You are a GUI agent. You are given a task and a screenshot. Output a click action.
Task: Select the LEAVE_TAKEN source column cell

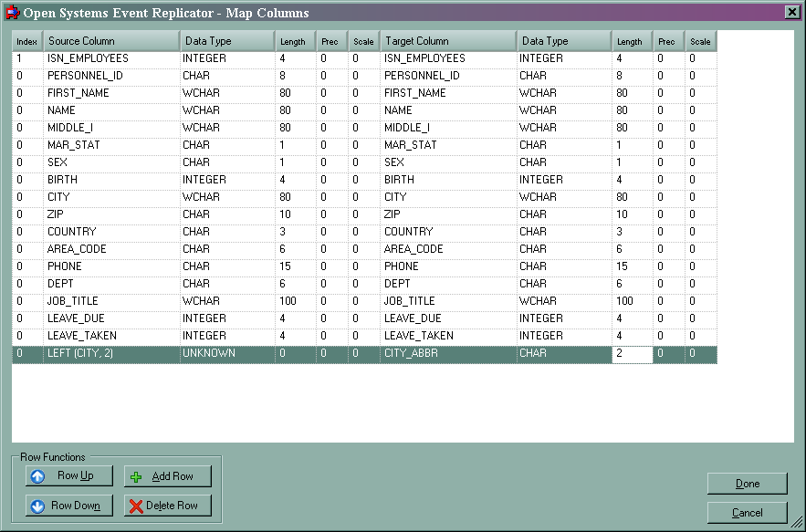[110, 336]
